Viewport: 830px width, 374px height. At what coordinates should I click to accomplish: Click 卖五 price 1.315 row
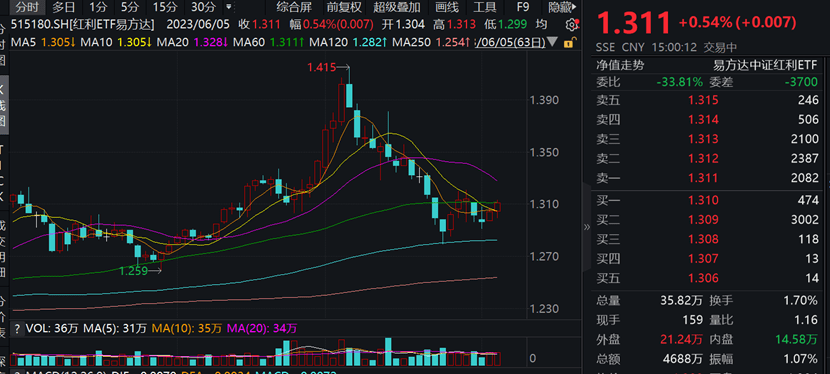[x=707, y=101]
